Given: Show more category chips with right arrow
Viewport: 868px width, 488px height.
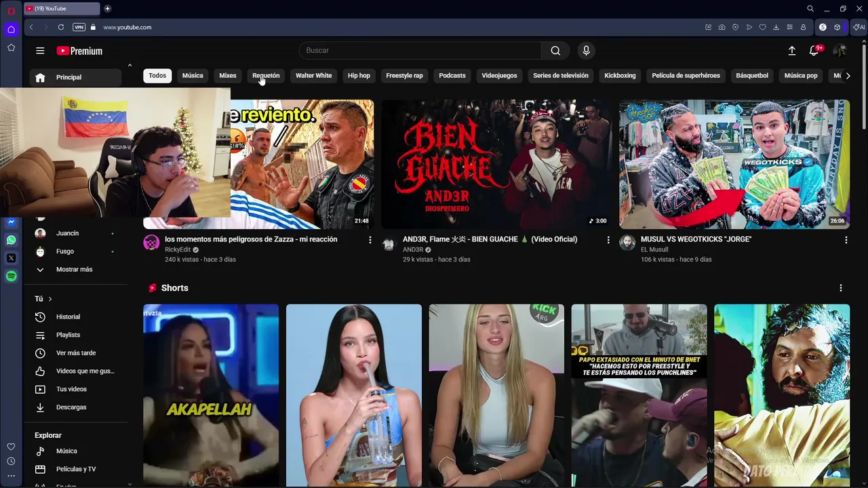Looking at the screenshot, I should [x=848, y=76].
